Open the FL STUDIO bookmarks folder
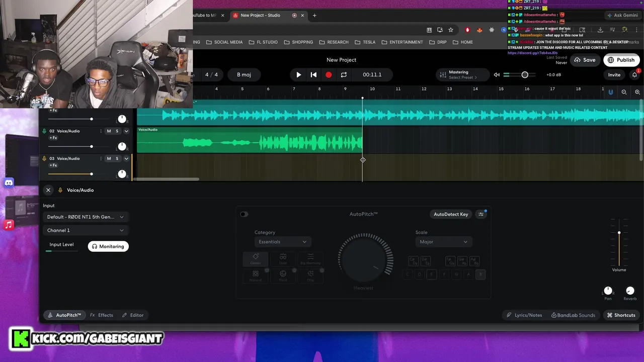This screenshot has width=644, height=362. pyautogui.click(x=263, y=42)
